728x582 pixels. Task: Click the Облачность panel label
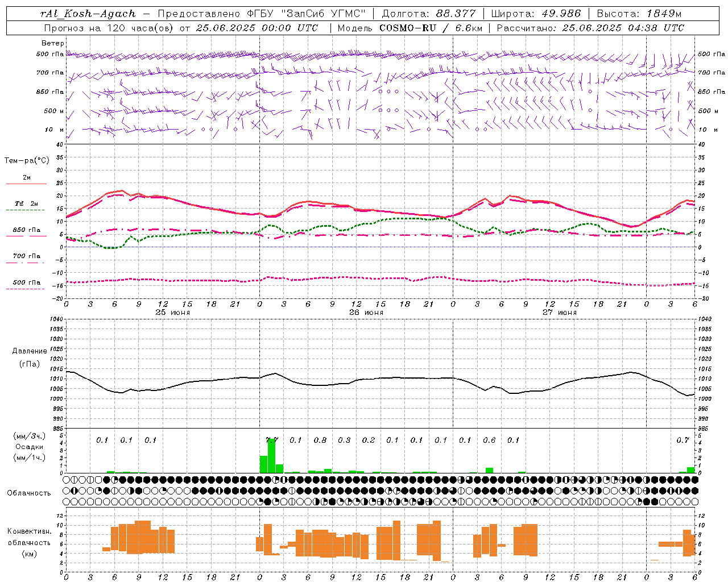tap(29, 493)
